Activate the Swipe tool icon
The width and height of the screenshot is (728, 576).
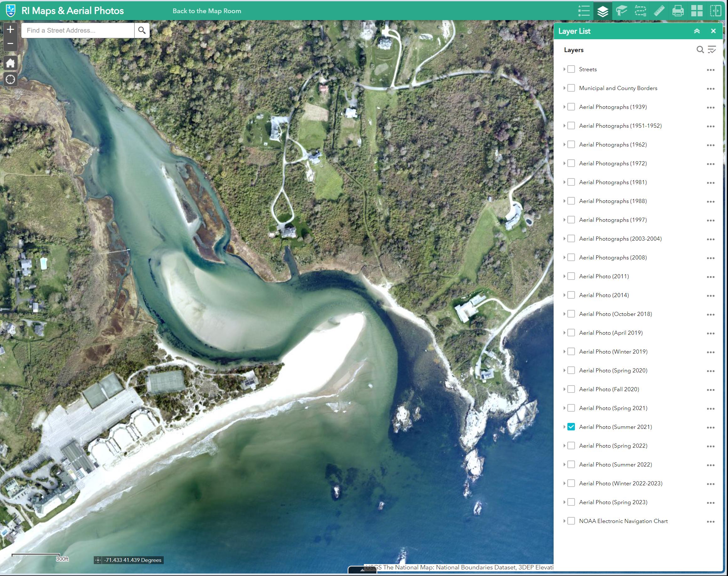pyautogui.click(x=715, y=11)
